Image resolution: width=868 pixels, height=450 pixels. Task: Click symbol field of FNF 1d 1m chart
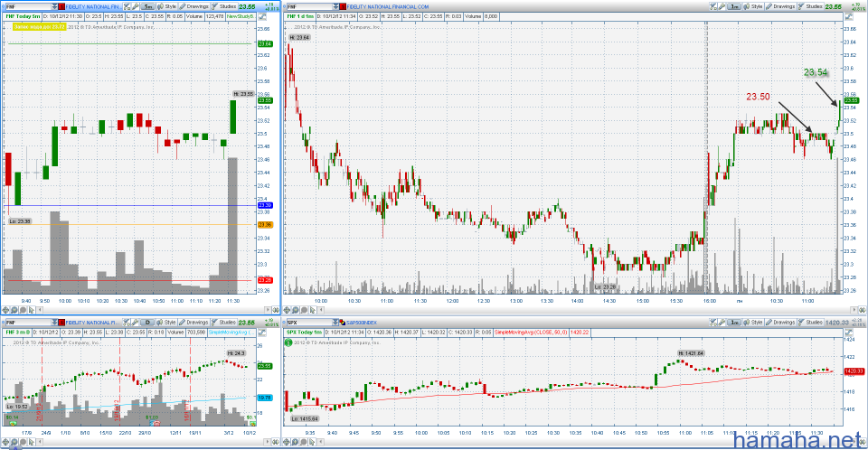tap(309, 6)
